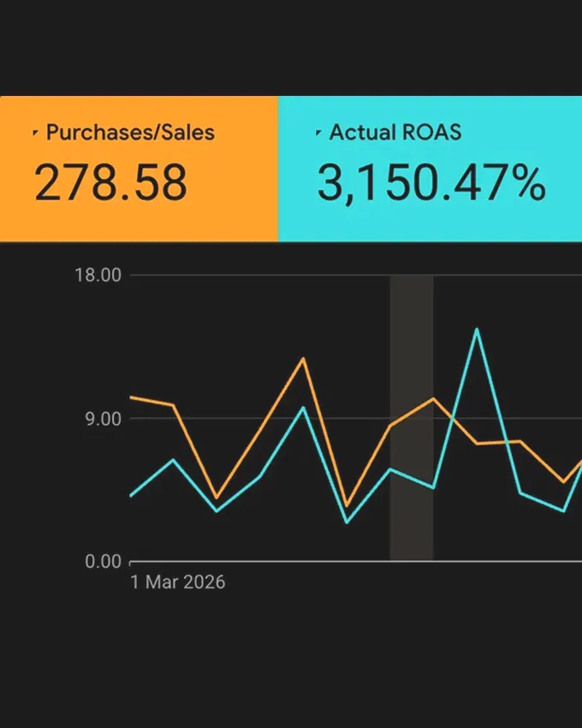Image resolution: width=582 pixels, height=728 pixels.
Task: Click the trend arrow icon beside Purchases/Sales
Action: 36,130
